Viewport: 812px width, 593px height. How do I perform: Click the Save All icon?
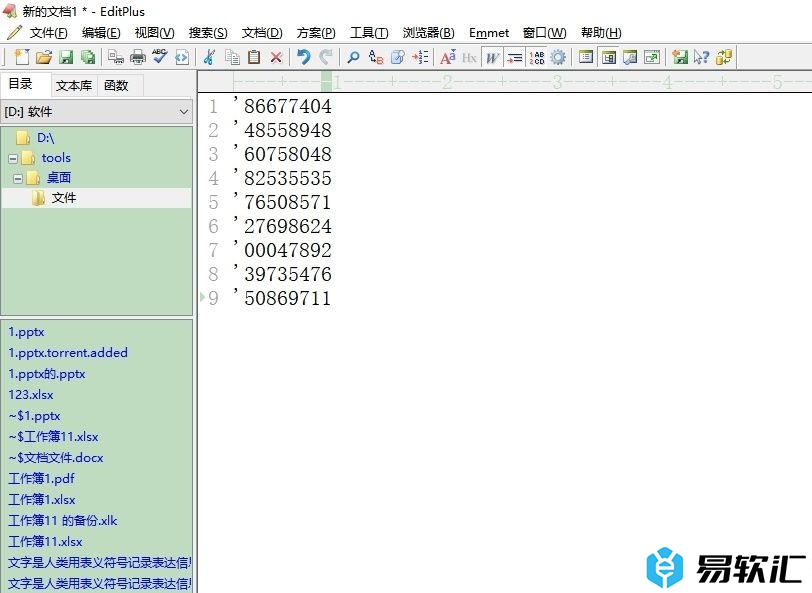(88, 57)
